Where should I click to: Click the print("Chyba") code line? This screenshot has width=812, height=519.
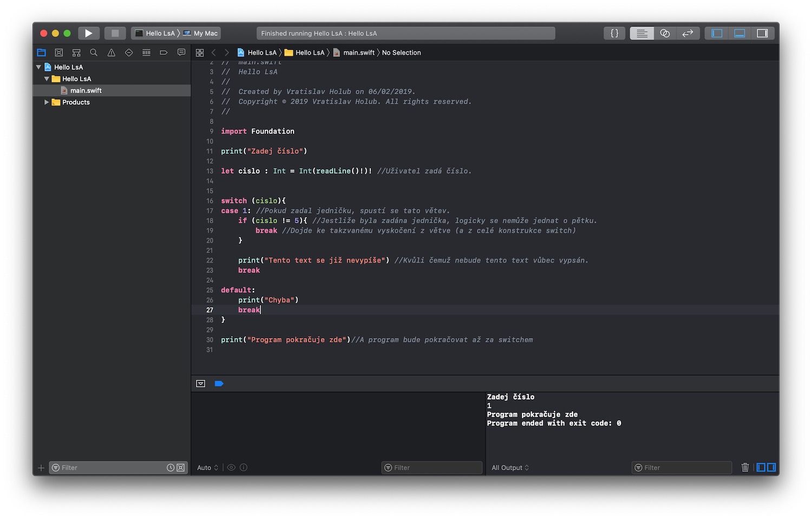269,300
